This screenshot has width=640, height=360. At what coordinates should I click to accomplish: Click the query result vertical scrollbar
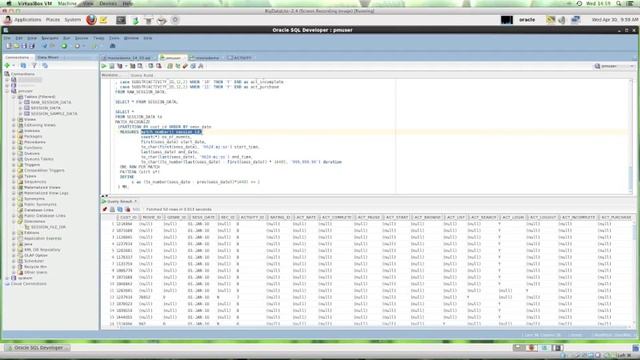635,273
